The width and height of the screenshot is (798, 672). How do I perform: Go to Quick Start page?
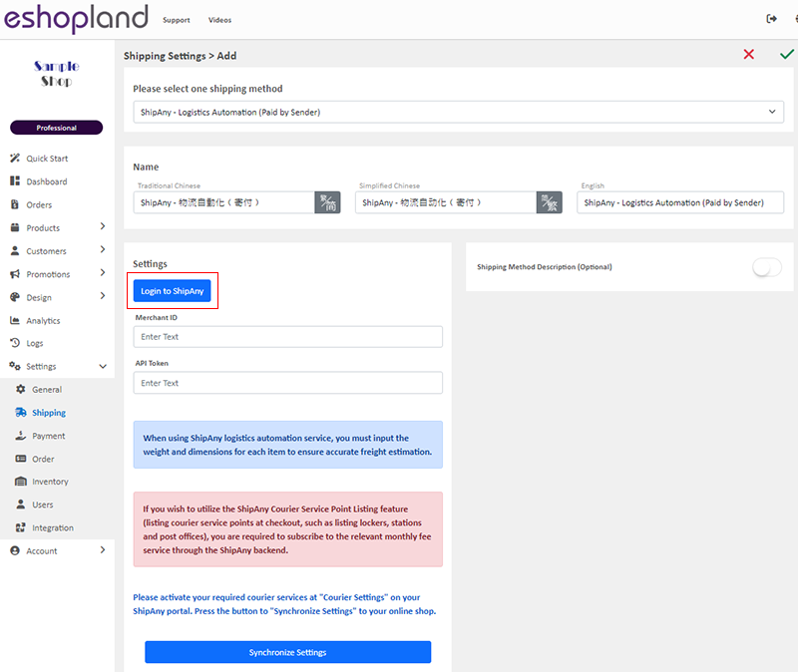[x=47, y=159]
